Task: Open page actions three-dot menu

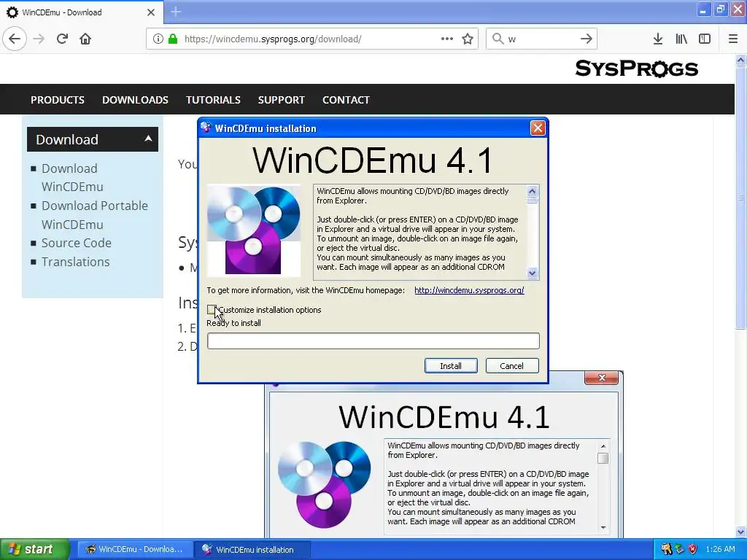Action: (x=447, y=39)
